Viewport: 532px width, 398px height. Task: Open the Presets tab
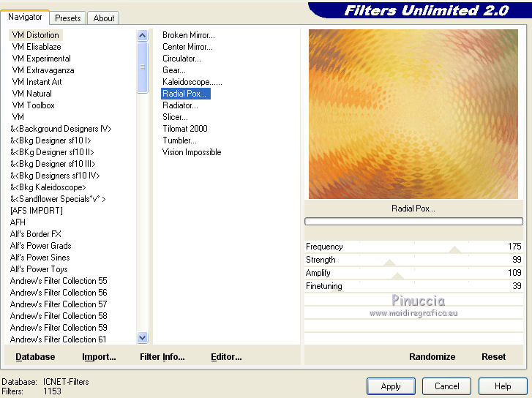(x=68, y=18)
